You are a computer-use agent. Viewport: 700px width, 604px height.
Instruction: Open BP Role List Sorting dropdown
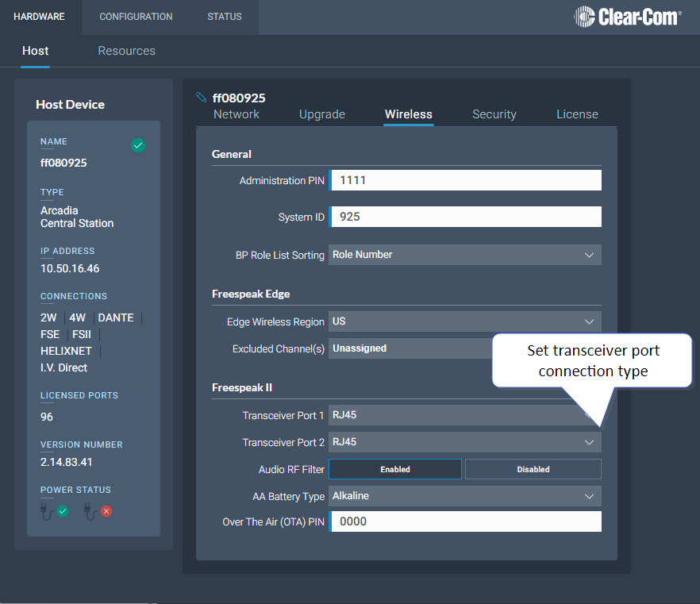pos(464,255)
